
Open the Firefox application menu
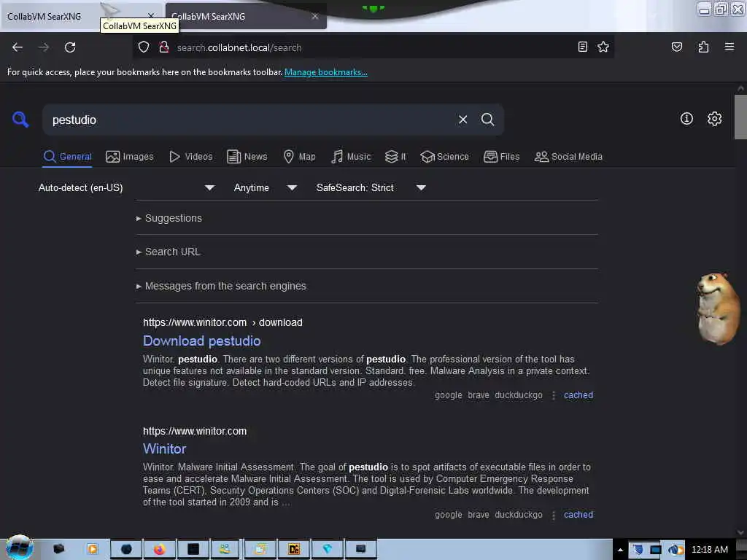[729, 47]
